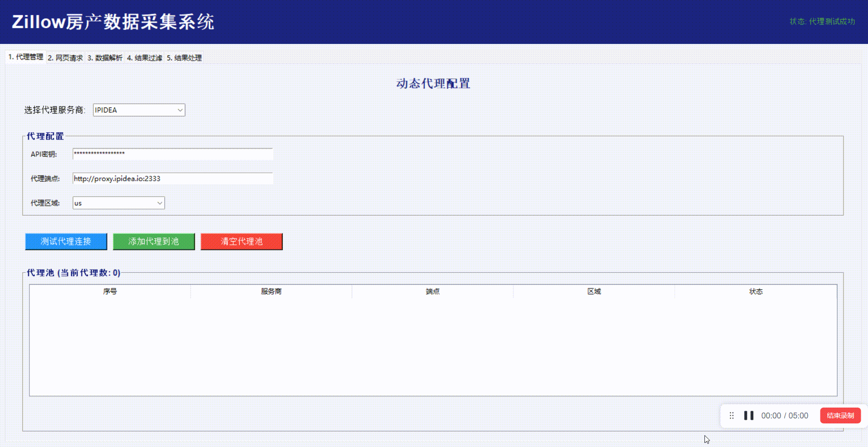The image size is (868, 447).
Task: Open the 5. 结果处理 tab
Action: (x=184, y=58)
